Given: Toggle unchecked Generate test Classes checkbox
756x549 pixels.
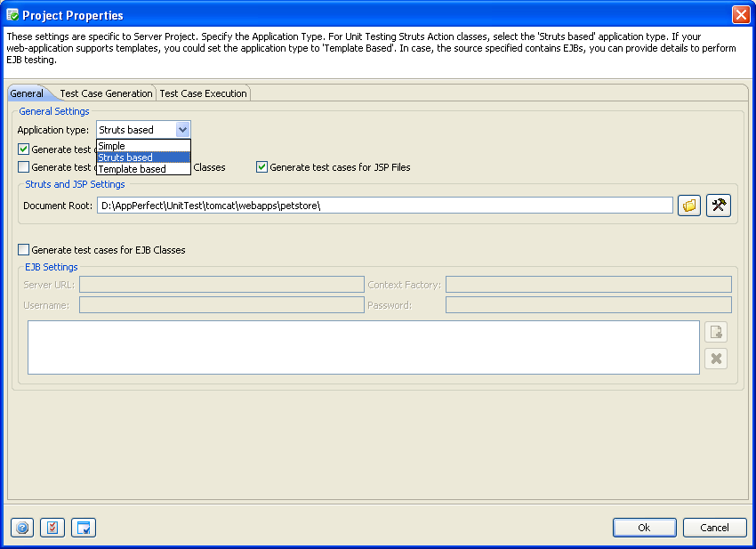Looking at the screenshot, I should (x=24, y=167).
